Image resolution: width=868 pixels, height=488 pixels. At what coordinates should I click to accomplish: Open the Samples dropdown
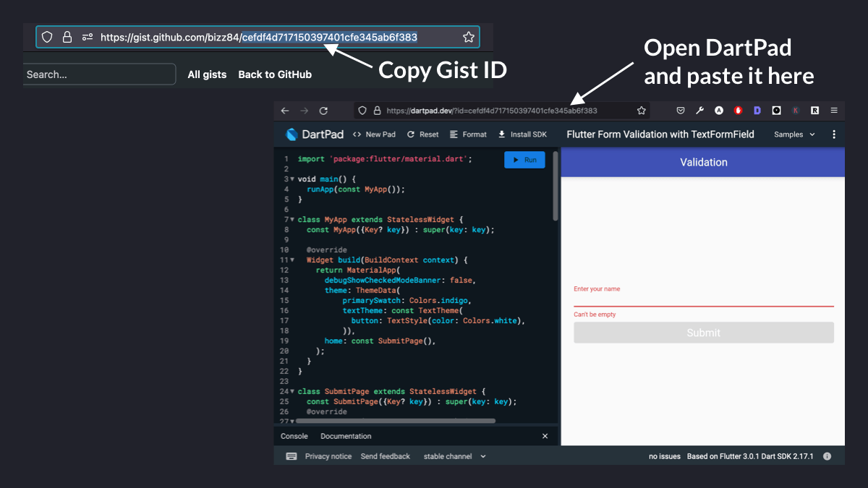(x=794, y=134)
